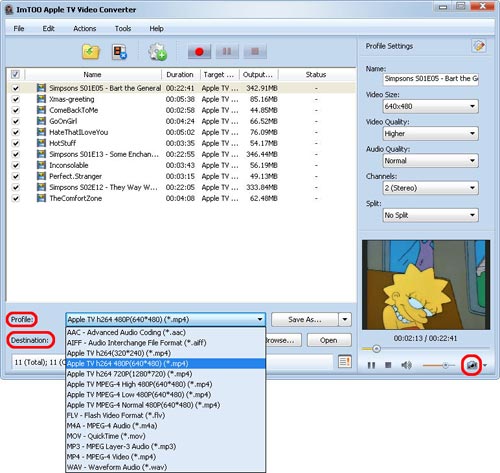Open the Tools menu
This screenshot has width=500, height=473.
coord(123,28)
